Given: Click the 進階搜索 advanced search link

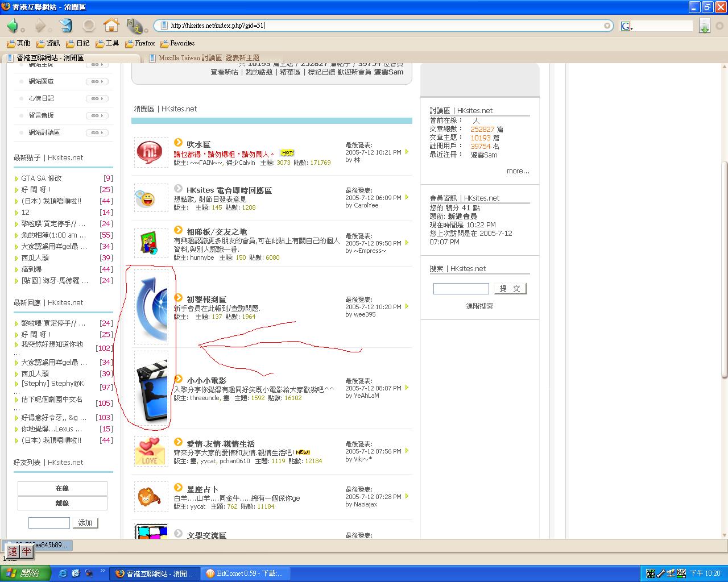Looking at the screenshot, I should 479,306.
